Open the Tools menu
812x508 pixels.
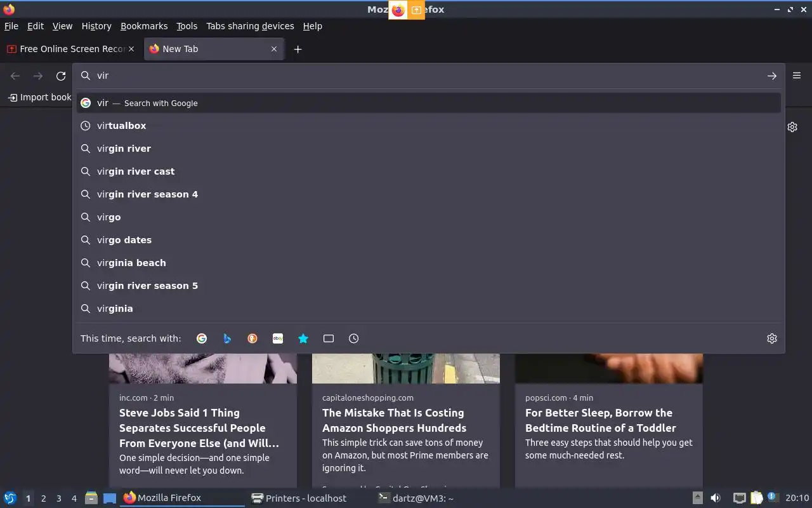click(187, 26)
